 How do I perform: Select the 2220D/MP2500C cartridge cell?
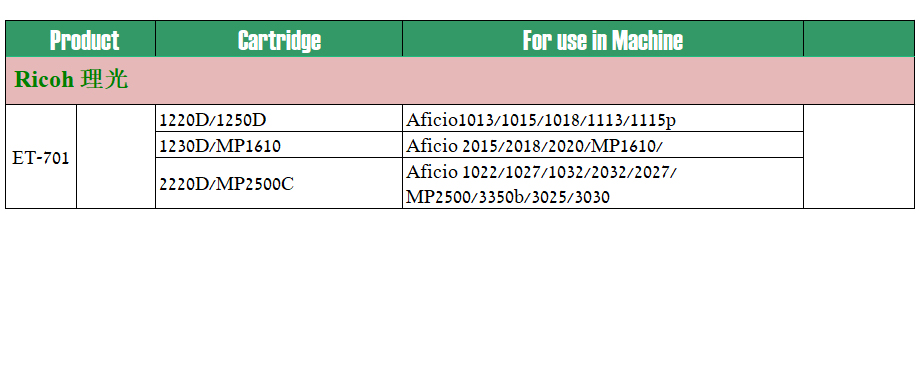pos(279,183)
